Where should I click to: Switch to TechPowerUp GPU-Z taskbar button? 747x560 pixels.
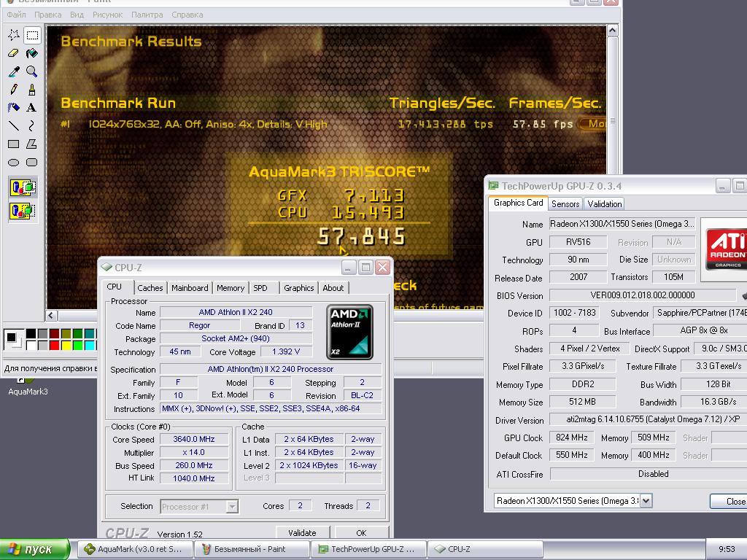click(369, 549)
